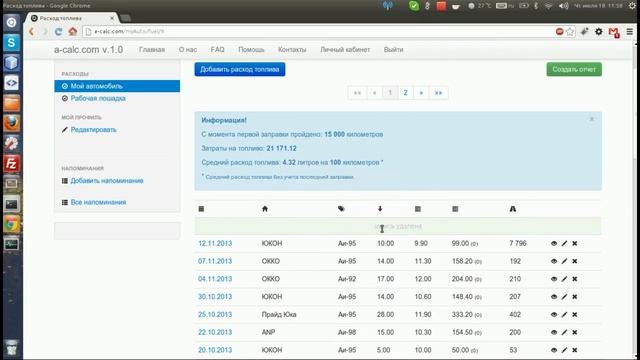The image size is (640, 360).
Task: Delete the 12.11.2013 fuel entry
Action: 574,243
